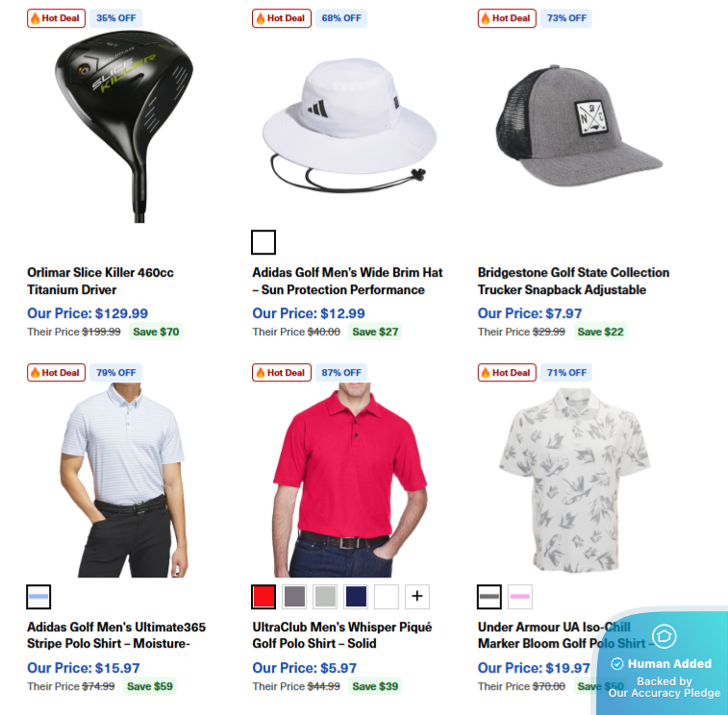Click the 79% OFF badge on Adidas stripe polo
Image resolution: width=728 pixels, height=715 pixels.
tap(116, 373)
